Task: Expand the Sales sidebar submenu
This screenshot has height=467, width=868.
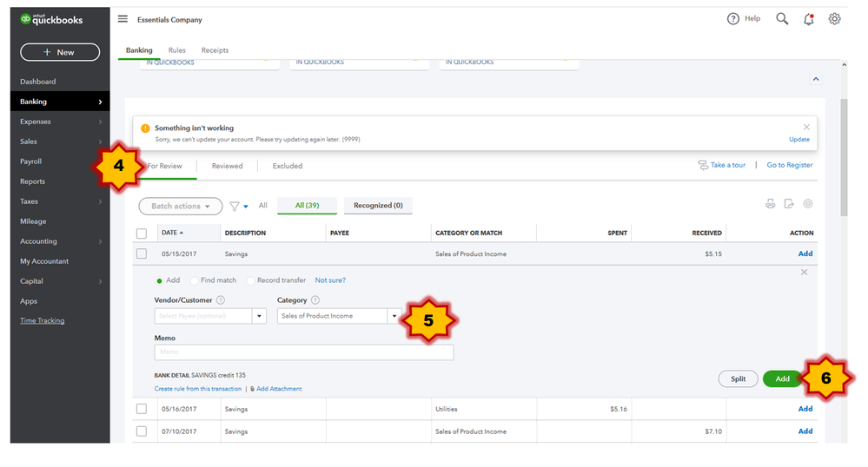Action: 100,141
